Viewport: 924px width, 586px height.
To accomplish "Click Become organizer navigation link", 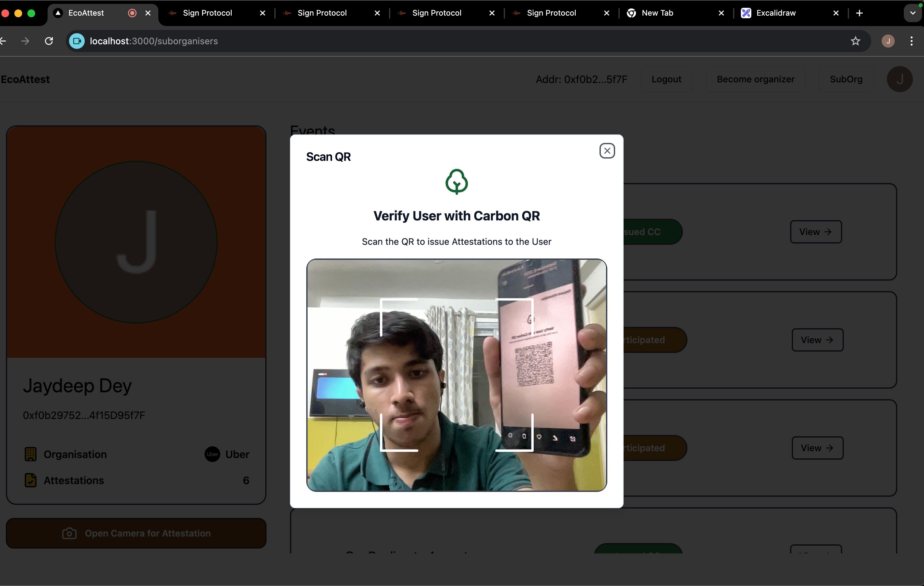I will pyautogui.click(x=755, y=79).
